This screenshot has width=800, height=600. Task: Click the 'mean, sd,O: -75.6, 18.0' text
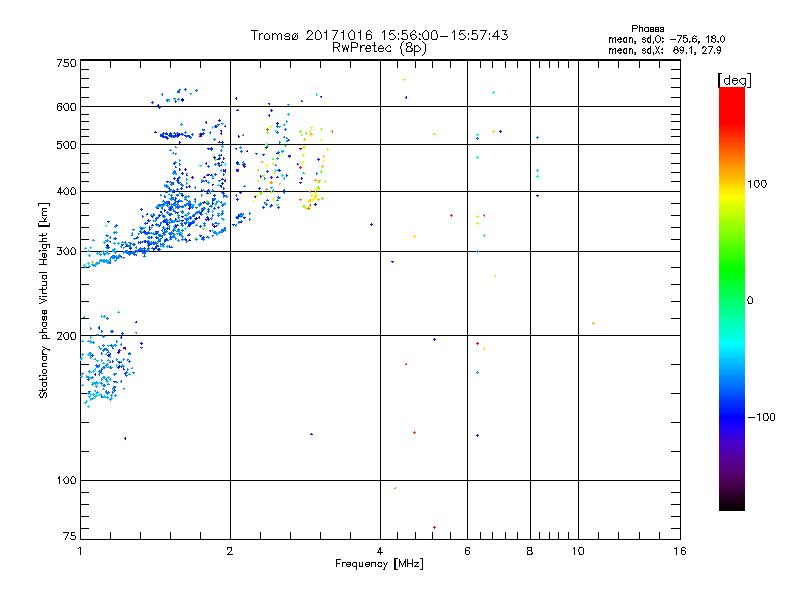[x=666, y=39]
